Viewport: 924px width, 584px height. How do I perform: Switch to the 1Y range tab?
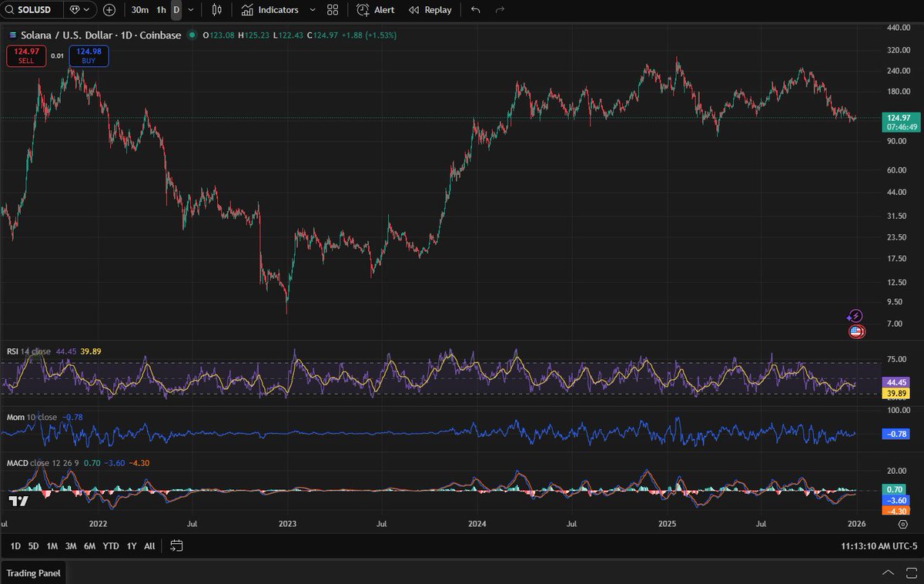click(x=130, y=545)
